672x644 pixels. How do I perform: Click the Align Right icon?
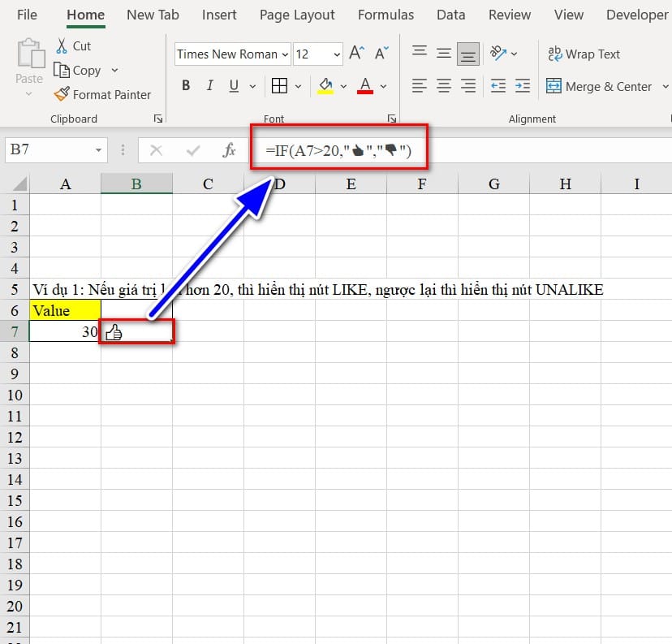468,86
